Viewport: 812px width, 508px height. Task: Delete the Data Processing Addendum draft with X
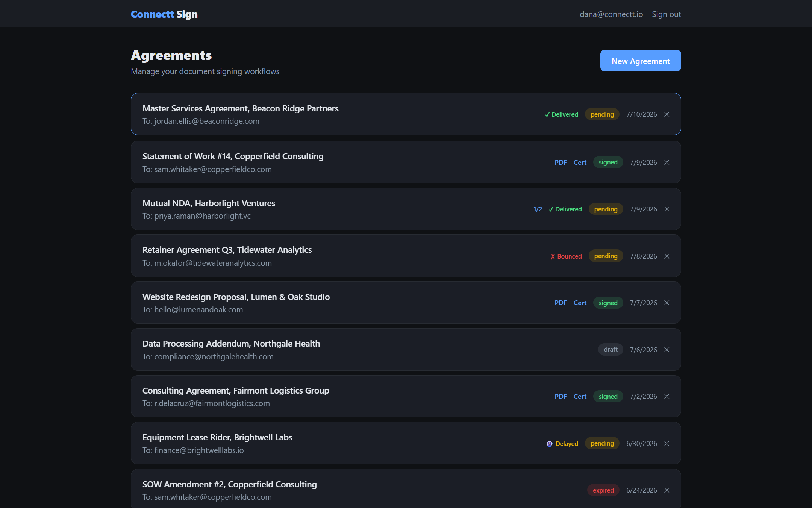point(667,350)
